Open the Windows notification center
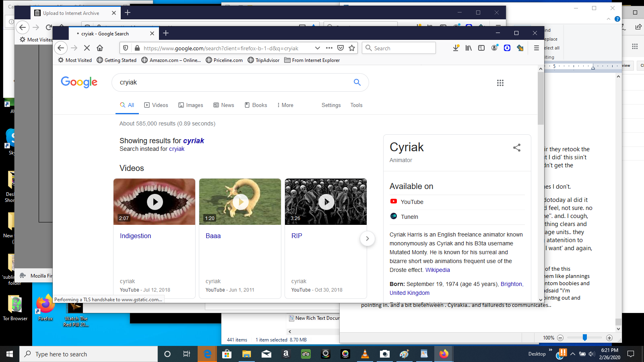 tap(631, 354)
